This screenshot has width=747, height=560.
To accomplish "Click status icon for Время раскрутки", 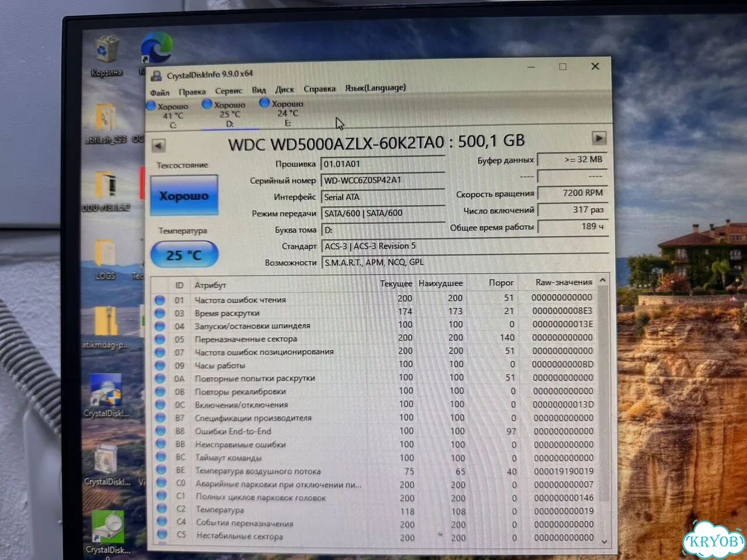I will tap(160, 313).
